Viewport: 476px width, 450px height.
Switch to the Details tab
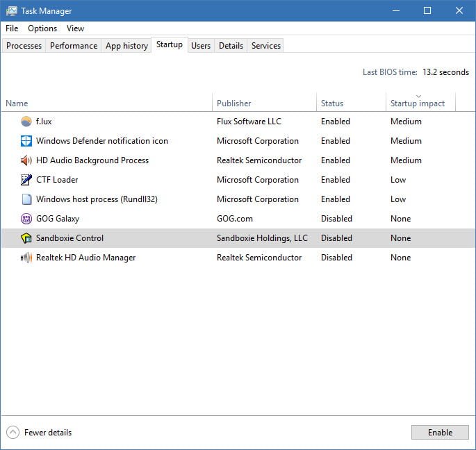[x=231, y=46]
